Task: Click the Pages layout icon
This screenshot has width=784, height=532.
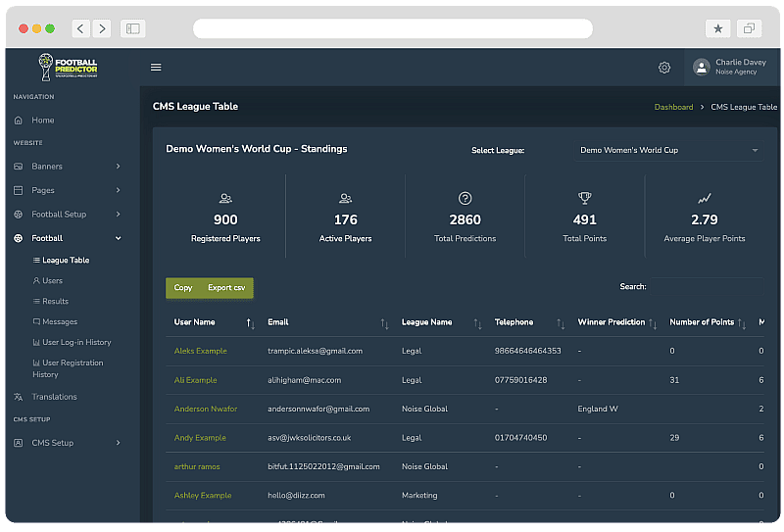Action: (19, 190)
